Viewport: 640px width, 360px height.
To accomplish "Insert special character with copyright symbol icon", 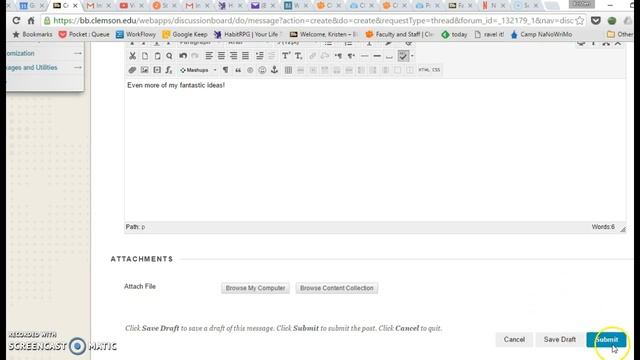I will coord(250,70).
